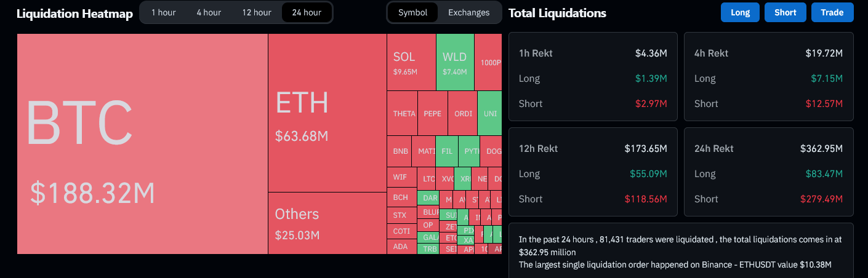The width and height of the screenshot is (868, 278).
Task: Click the 4h Short $12.57M value
Action: click(x=824, y=103)
